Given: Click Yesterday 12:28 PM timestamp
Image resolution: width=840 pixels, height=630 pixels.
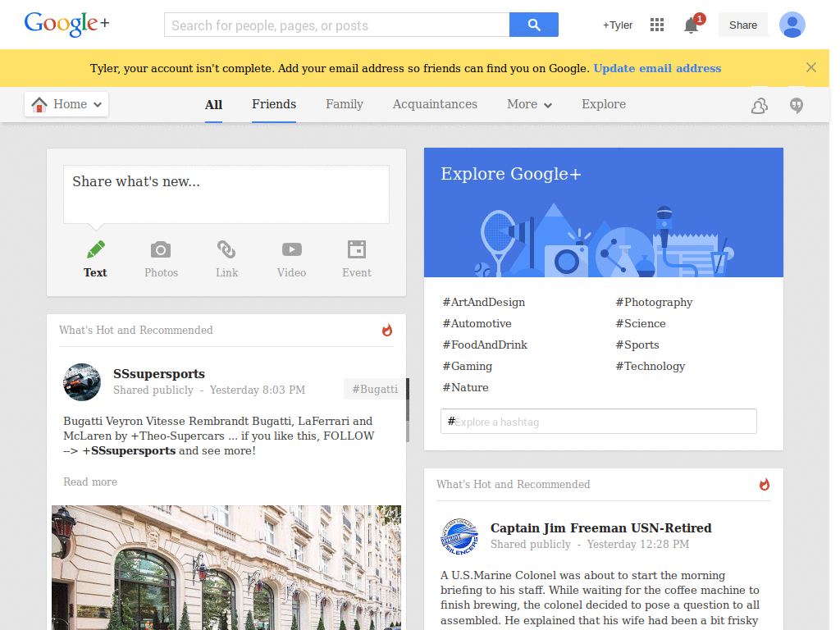Looking at the screenshot, I should coord(637,545).
